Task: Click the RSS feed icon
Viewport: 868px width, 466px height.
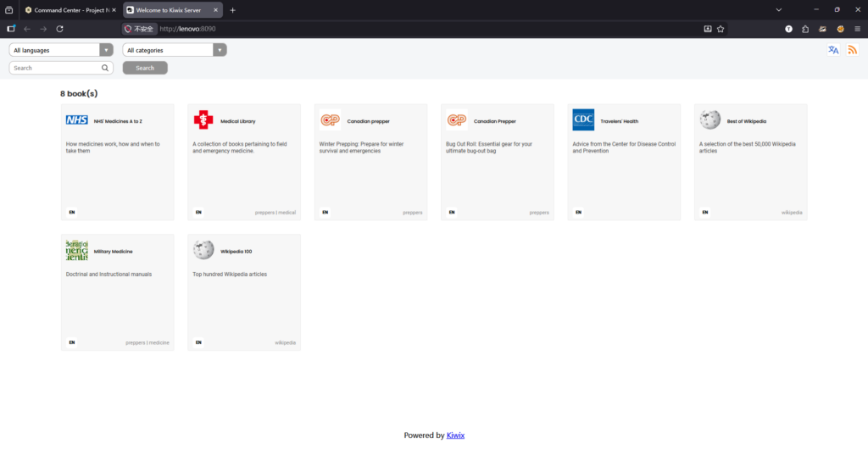Action: pos(852,50)
